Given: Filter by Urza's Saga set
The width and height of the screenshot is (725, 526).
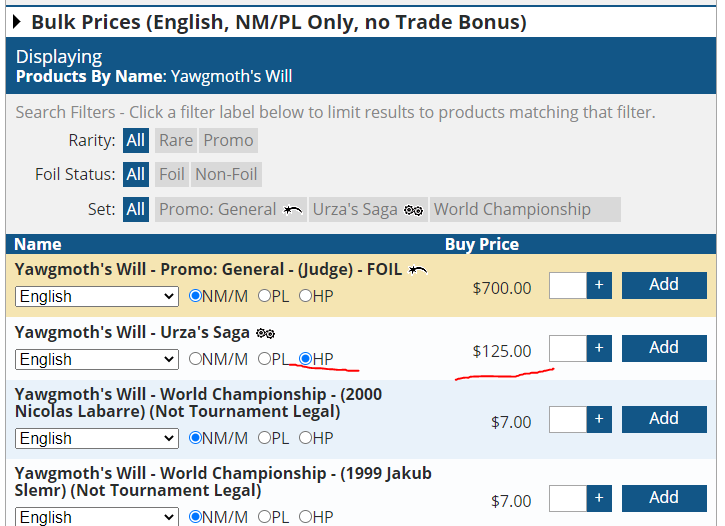Looking at the screenshot, I should tap(367, 209).
